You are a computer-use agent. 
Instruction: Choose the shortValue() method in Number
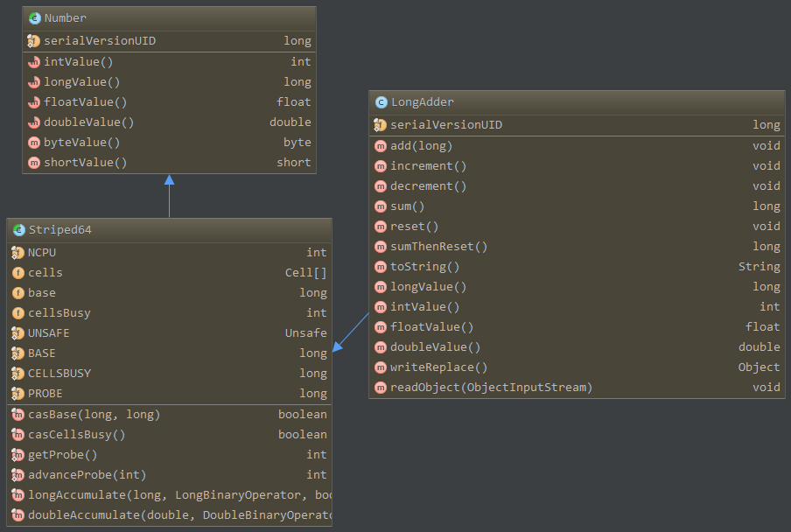[x=85, y=163]
